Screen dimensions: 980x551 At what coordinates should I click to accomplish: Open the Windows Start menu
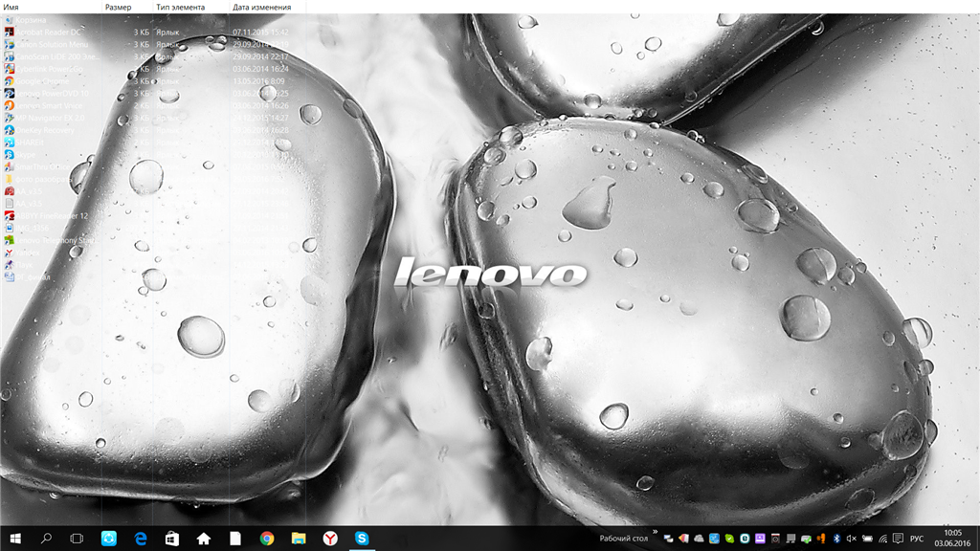15,539
